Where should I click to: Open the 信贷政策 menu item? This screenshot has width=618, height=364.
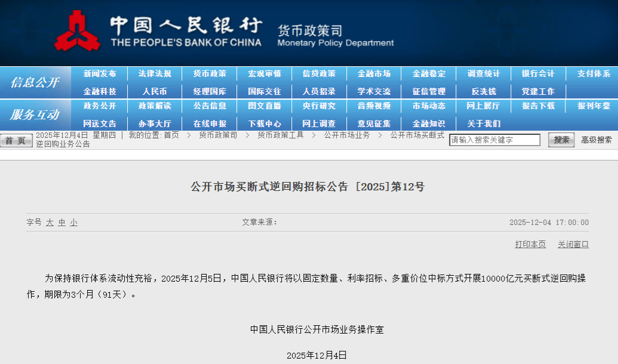[319, 73]
